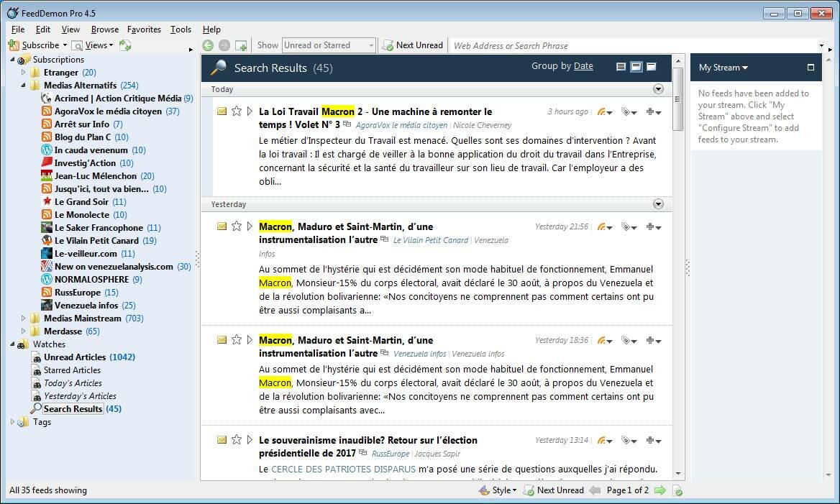Click the grey Forward navigation button
Viewport: 840px width, 504px height.
224,45
